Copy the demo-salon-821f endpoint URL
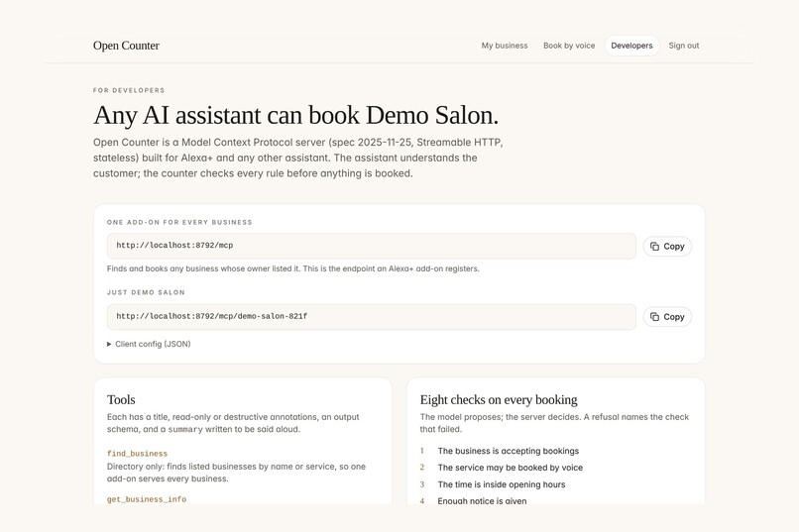The image size is (799, 532). click(667, 317)
